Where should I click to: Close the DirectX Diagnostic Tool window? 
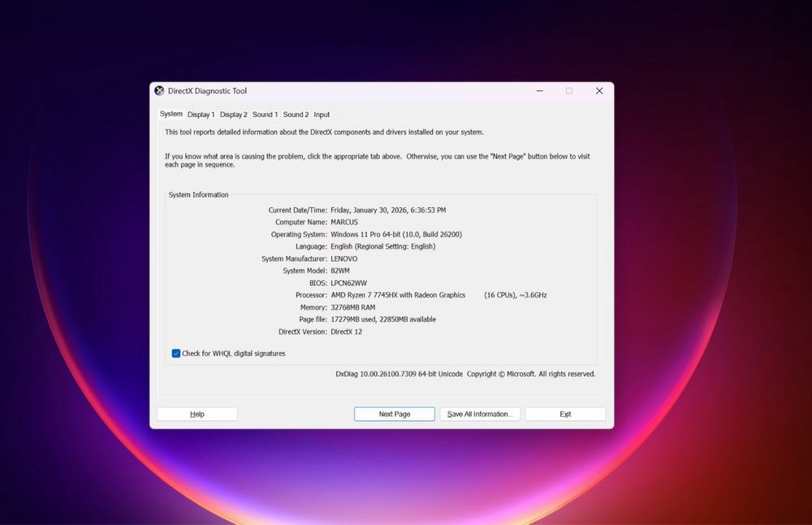coord(599,91)
